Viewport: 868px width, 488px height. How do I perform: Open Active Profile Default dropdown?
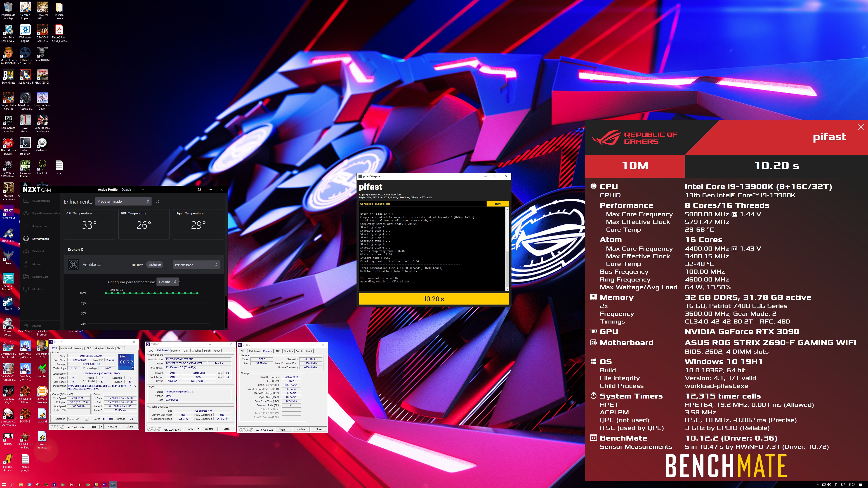(133, 190)
